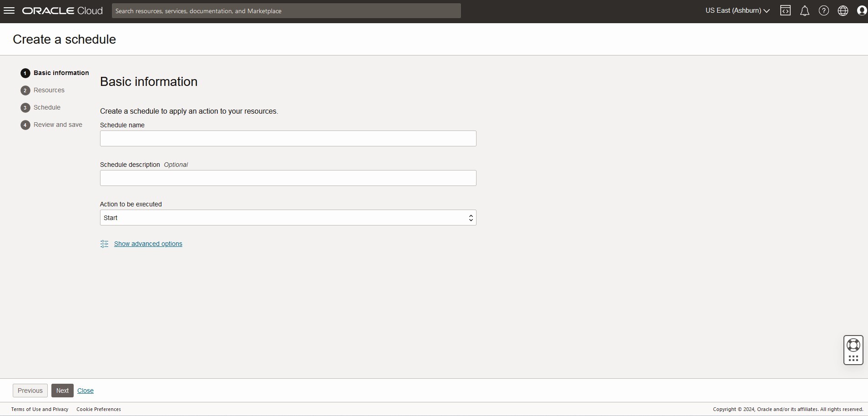Open the navigation hamburger menu
The width and height of the screenshot is (868, 416).
[9, 10]
